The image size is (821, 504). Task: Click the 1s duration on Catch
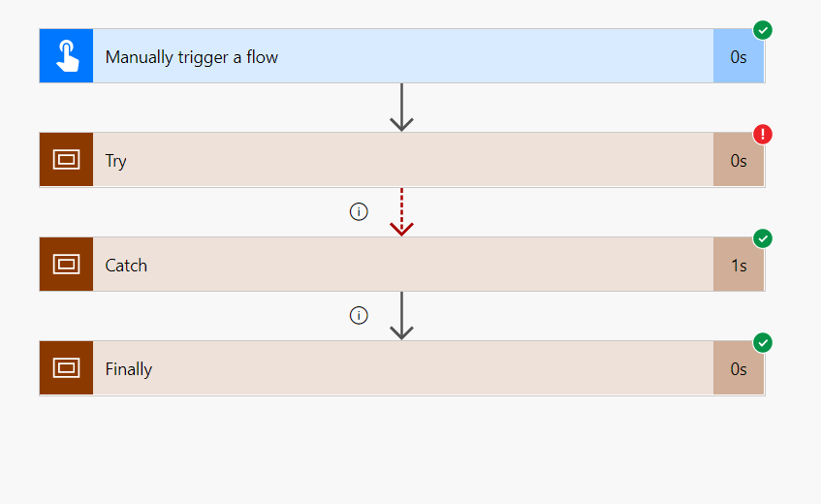(x=739, y=265)
